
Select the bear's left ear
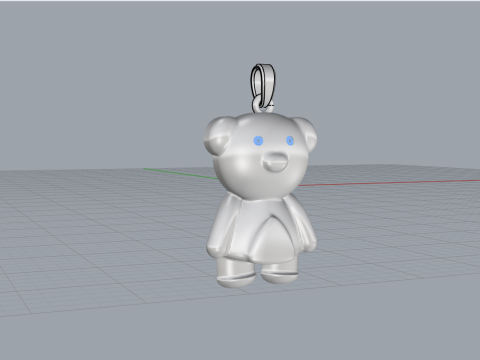pyautogui.click(x=217, y=135)
